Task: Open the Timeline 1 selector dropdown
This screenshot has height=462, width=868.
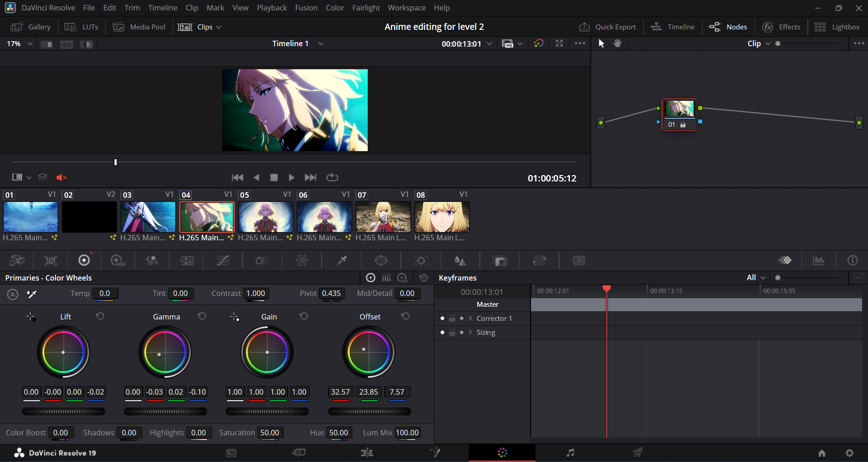Action: tap(321, 43)
